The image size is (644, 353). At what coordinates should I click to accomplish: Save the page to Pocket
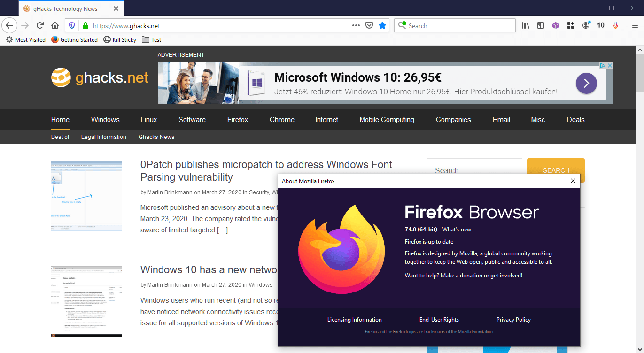point(369,25)
